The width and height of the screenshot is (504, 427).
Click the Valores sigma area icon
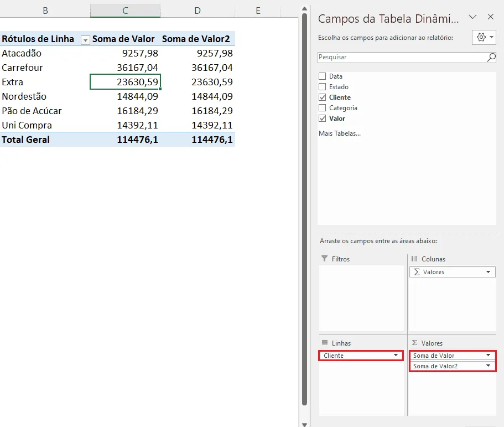[414, 343]
